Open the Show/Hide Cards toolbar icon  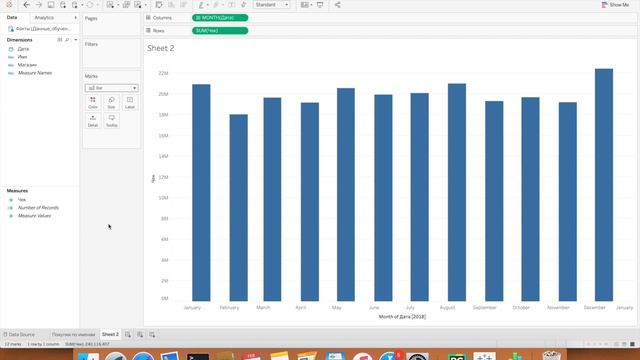pyautogui.click(x=304, y=5)
